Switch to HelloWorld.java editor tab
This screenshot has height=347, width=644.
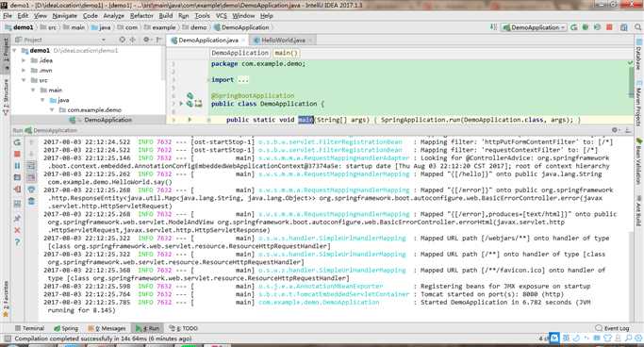pyautogui.click(x=283, y=41)
